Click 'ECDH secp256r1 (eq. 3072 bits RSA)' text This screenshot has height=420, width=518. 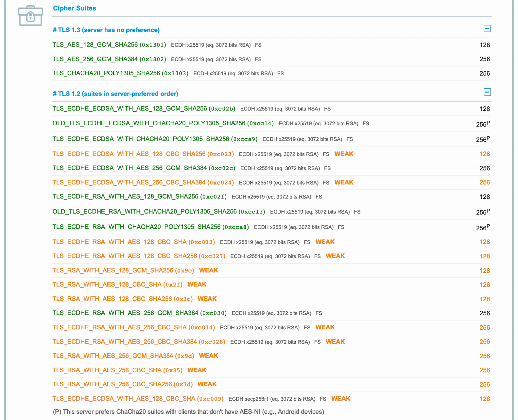pyautogui.click(x=272, y=399)
